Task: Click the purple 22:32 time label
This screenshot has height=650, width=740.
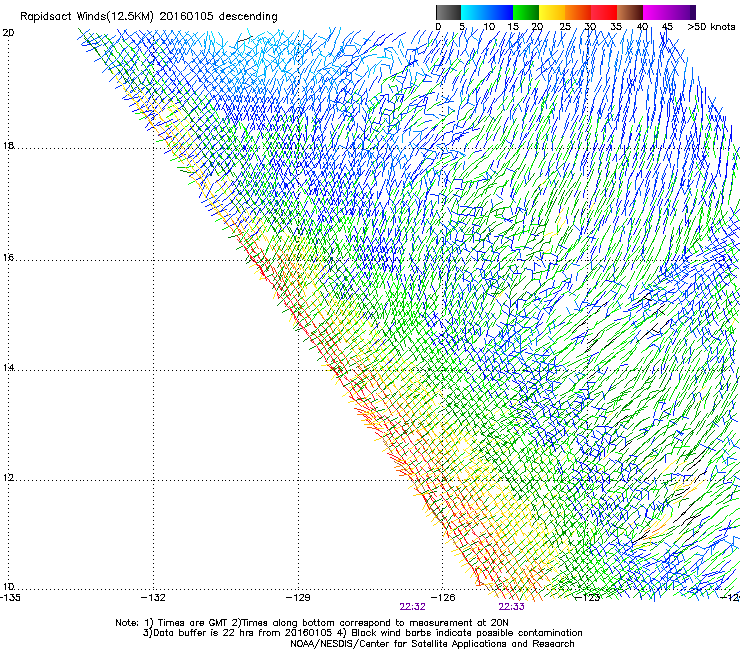Action: [412, 607]
